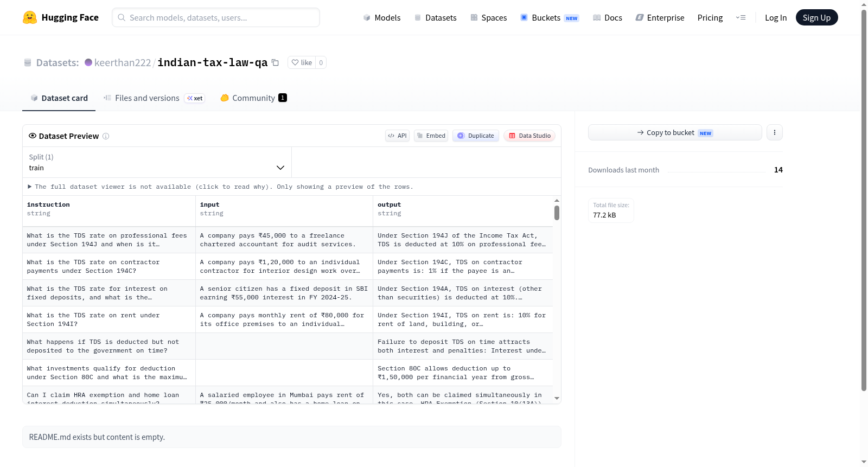The height and width of the screenshot is (467, 868).
Task: Click the 77.2 kB total file size value
Action: coord(604,215)
